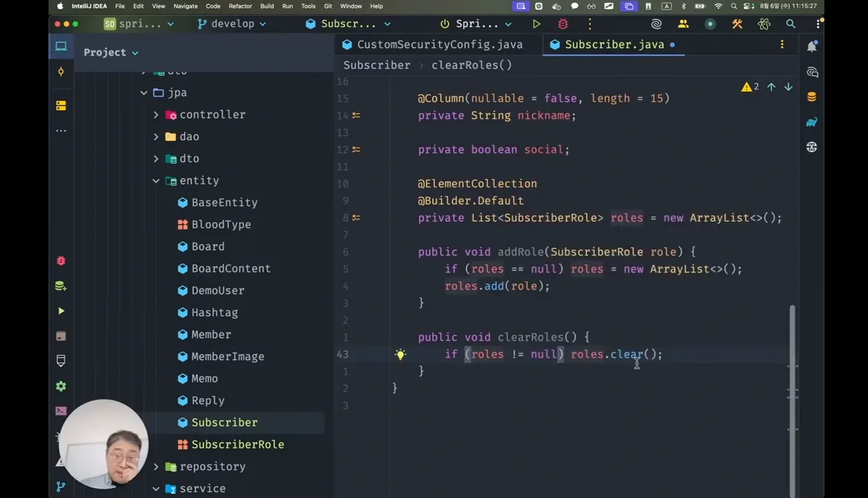Open the macOS Control Center icon

(748, 6)
